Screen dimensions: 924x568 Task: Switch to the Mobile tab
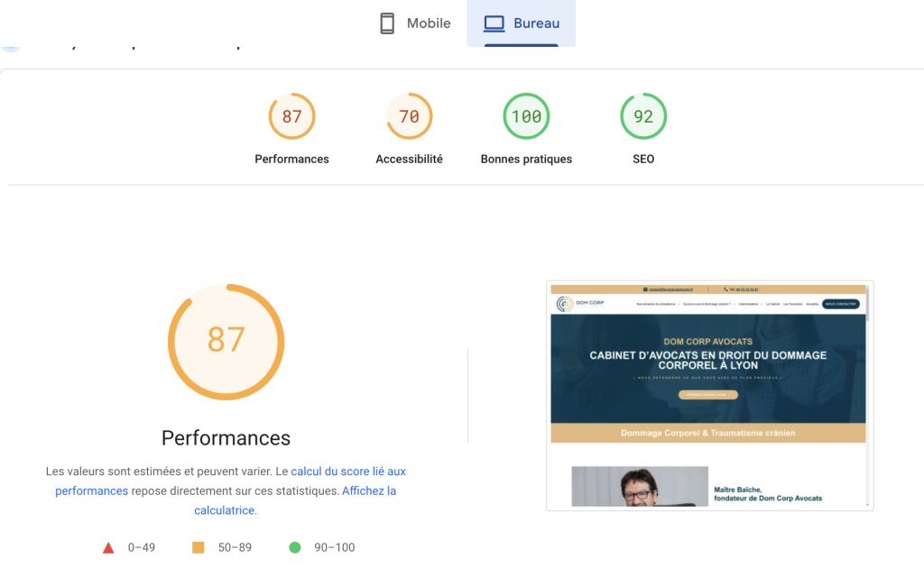pyautogui.click(x=415, y=23)
